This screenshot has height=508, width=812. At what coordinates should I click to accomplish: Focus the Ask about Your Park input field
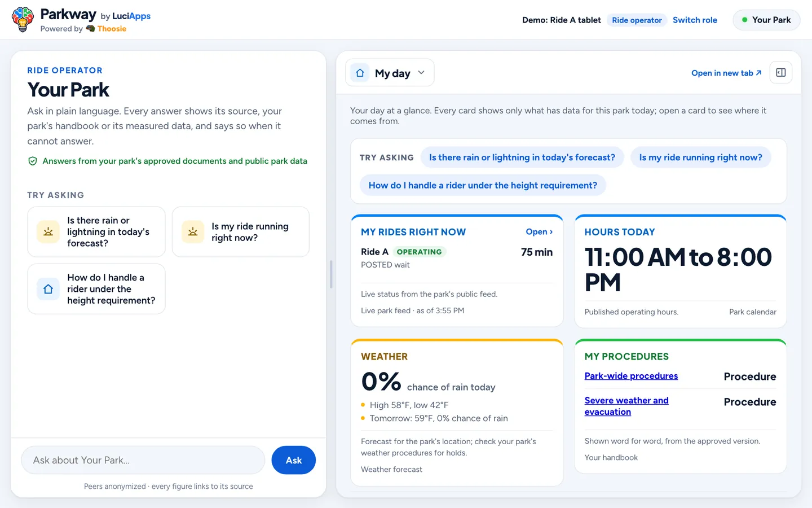(x=143, y=460)
